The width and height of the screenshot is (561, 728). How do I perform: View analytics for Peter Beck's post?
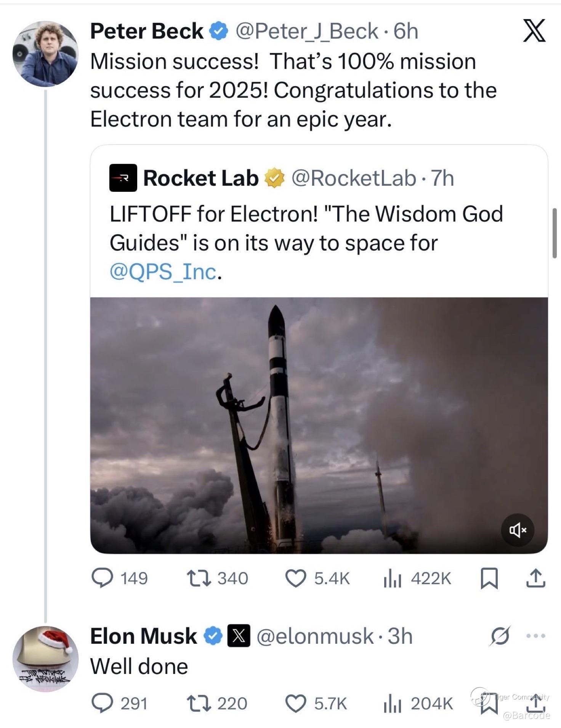tap(392, 578)
